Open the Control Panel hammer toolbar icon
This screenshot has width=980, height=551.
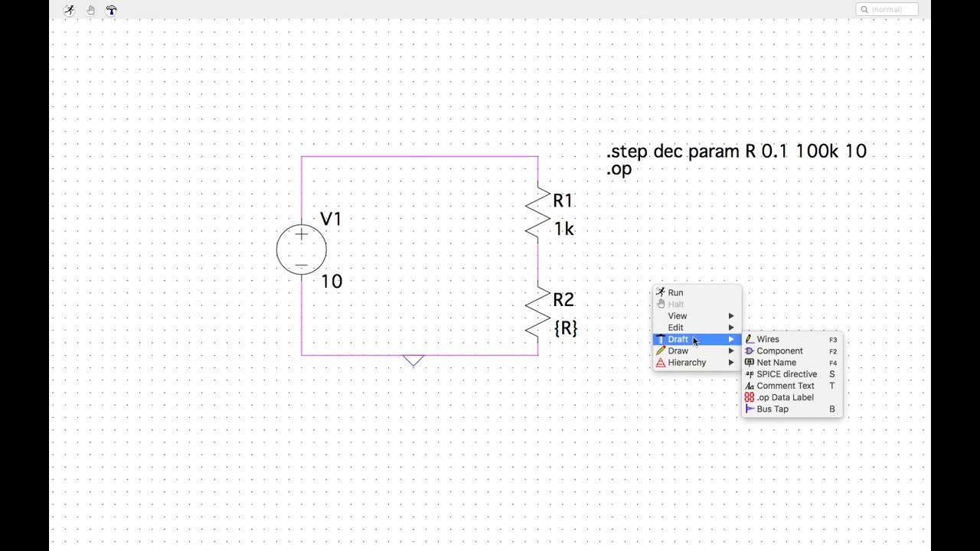tap(112, 10)
